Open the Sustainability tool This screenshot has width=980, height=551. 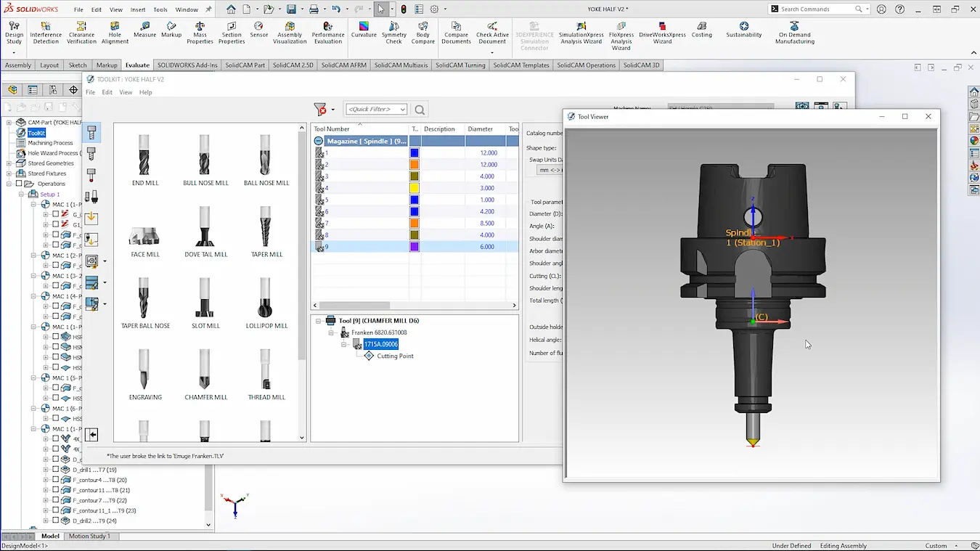tap(743, 33)
